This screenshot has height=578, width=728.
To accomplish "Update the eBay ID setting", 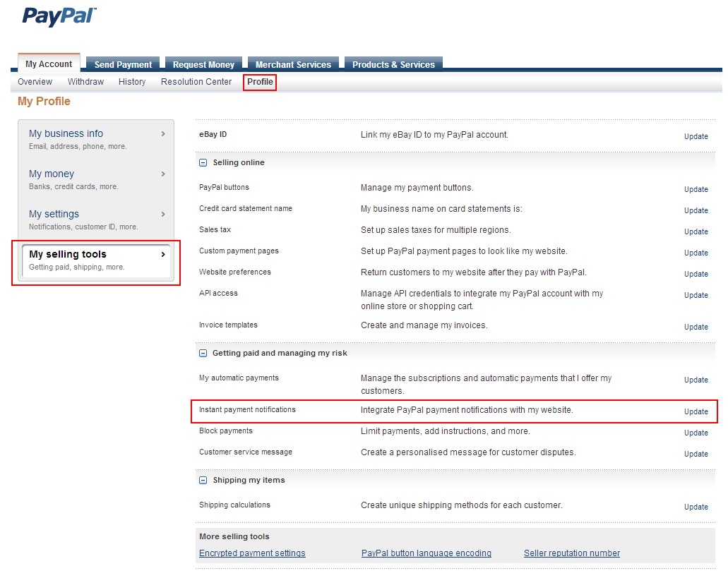I will click(x=696, y=136).
